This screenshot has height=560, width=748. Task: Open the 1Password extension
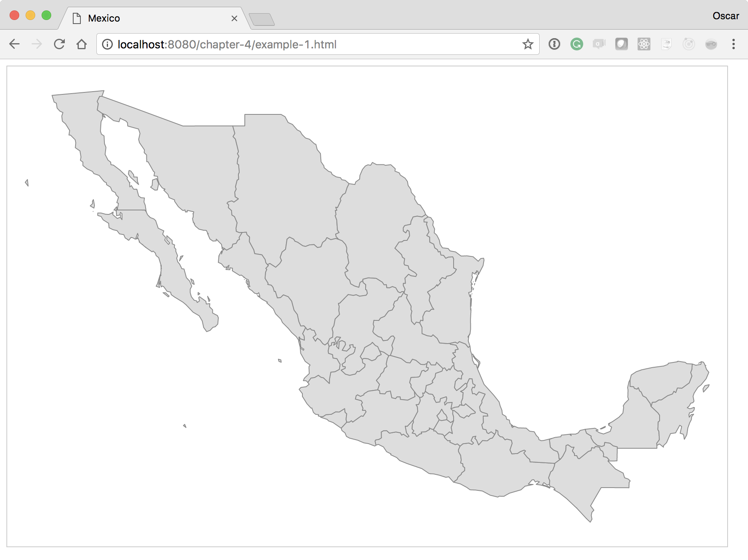pos(554,44)
